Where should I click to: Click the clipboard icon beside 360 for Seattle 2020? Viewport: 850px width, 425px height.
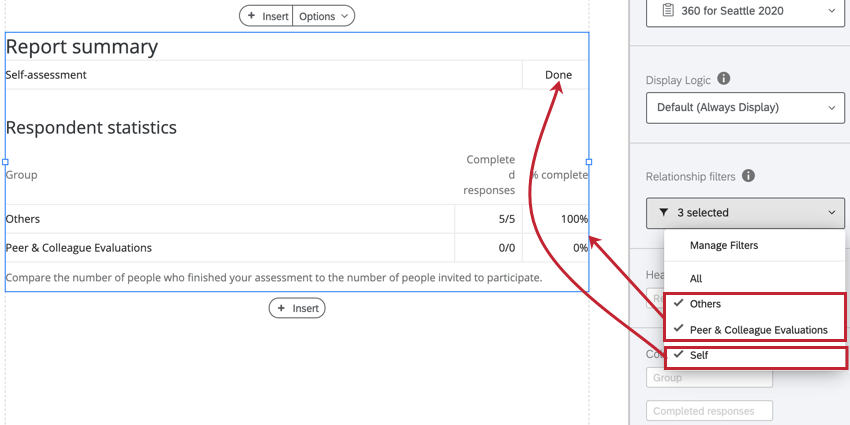click(x=665, y=11)
